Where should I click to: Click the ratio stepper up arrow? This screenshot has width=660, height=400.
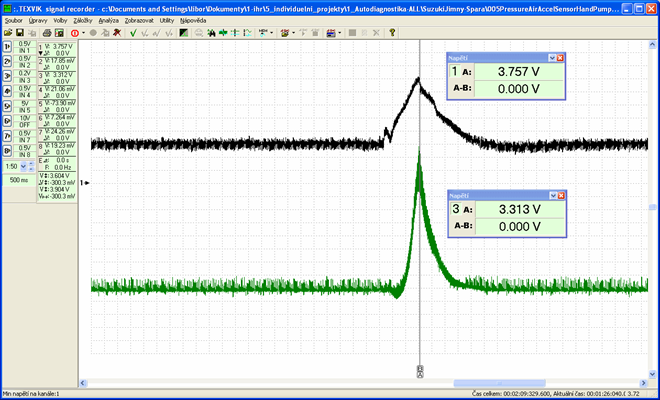(31, 164)
